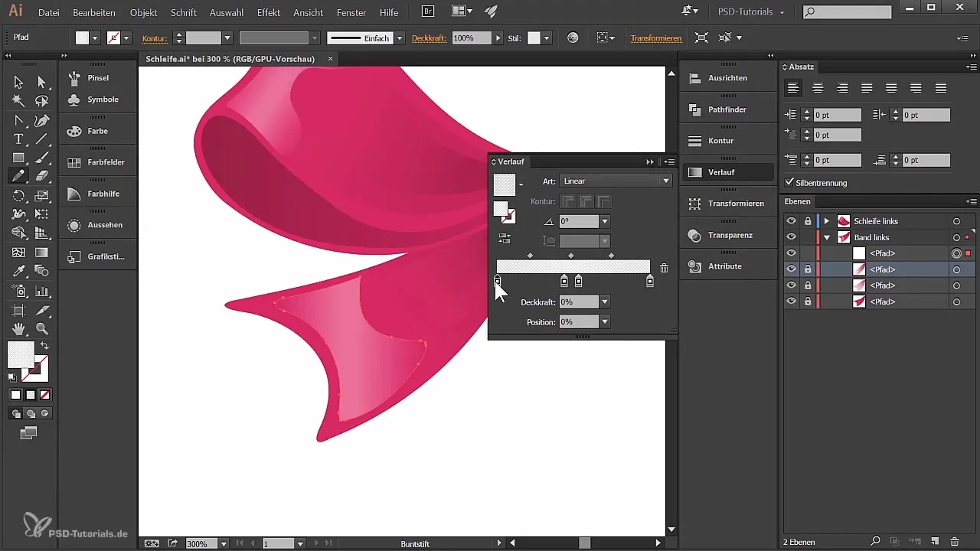
Task: Toggle Draw Behind mode button
Action: point(30,413)
